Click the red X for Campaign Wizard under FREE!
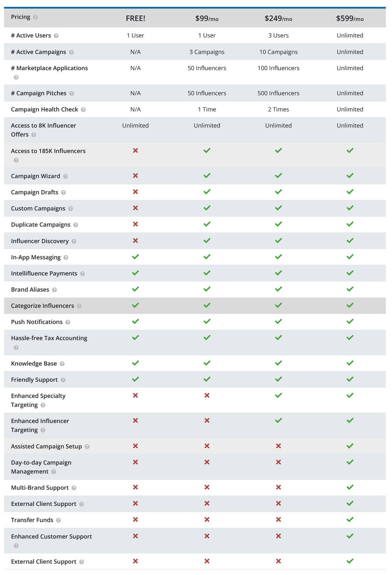The width and height of the screenshot is (392, 575). click(136, 176)
